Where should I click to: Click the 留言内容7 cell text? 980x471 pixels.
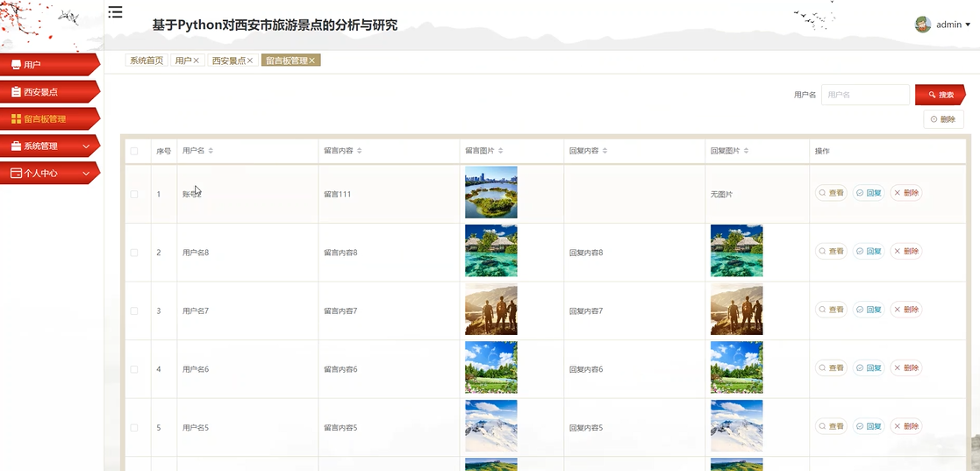coord(340,311)
